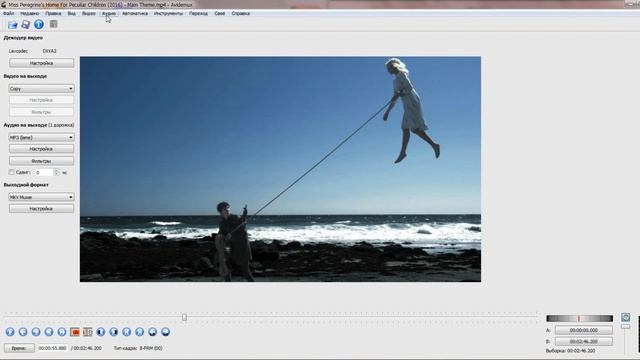Click total duration text / 00:02:46.200

[86, 348]
